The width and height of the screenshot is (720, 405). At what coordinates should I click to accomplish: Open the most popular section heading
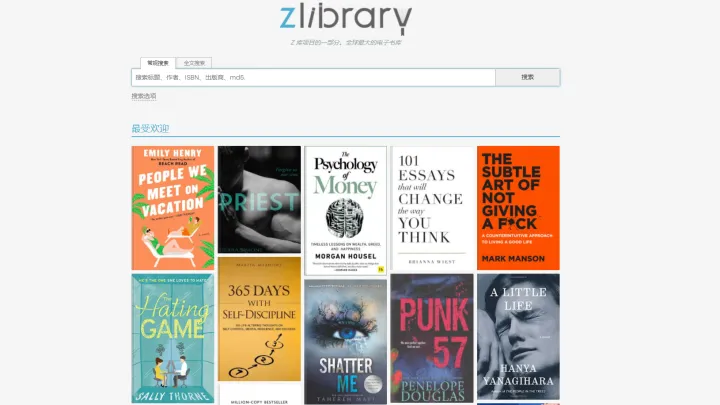pyautogui.click(x=150, y=129)
